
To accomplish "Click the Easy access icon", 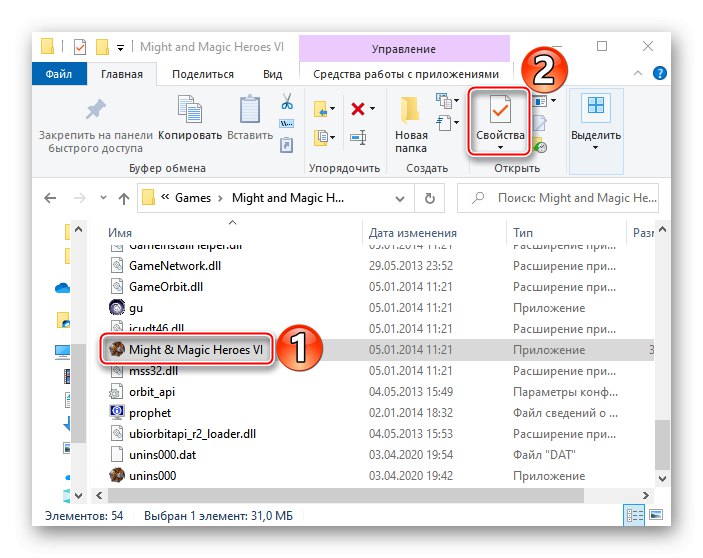I will click(444, 122).
